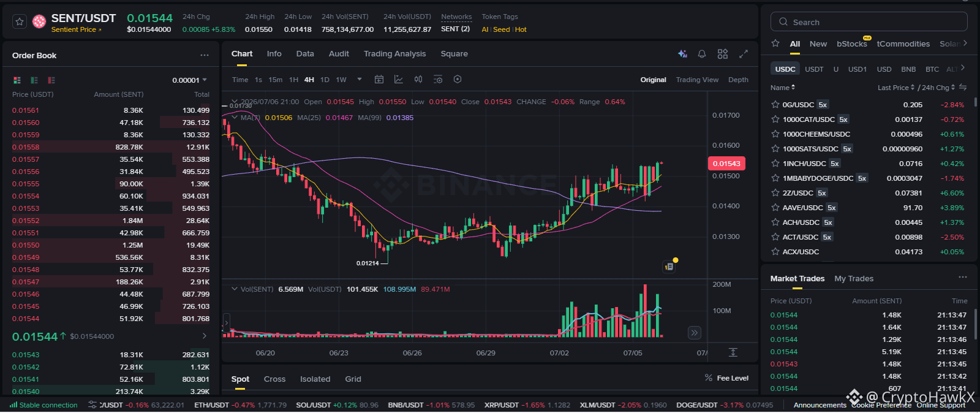This screenshot has height=413, width=980.
Task: Click the pairs list vertical scrollbar
Action: (x=975, y=101)
